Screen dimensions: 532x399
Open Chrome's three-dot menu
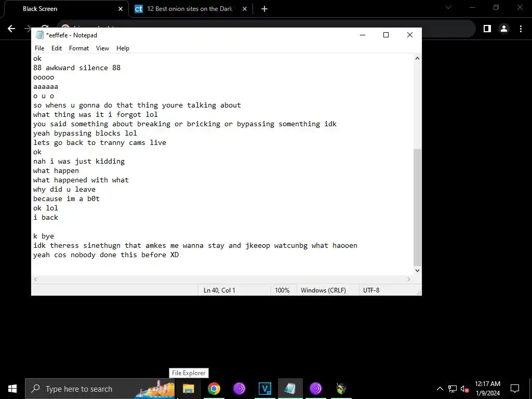point(521,29)
